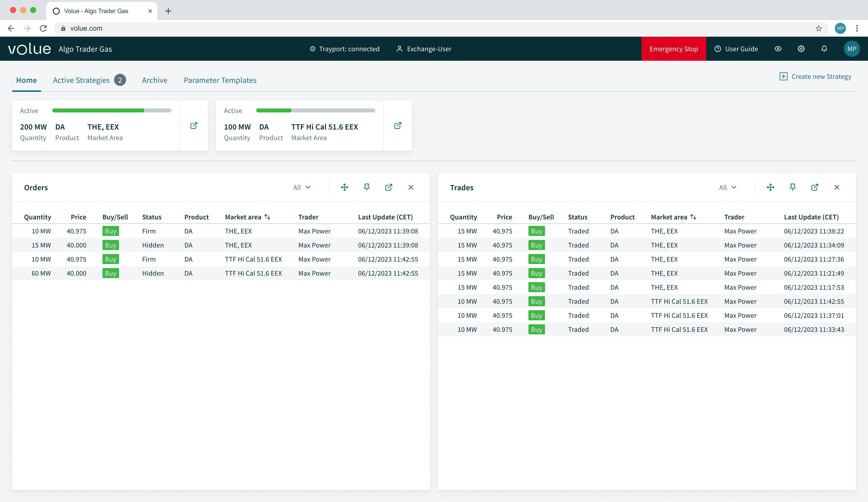The height and width of the screenshot is (502, 868).
Task: Pin the Orders panel
Action: [x=367, y=187]
